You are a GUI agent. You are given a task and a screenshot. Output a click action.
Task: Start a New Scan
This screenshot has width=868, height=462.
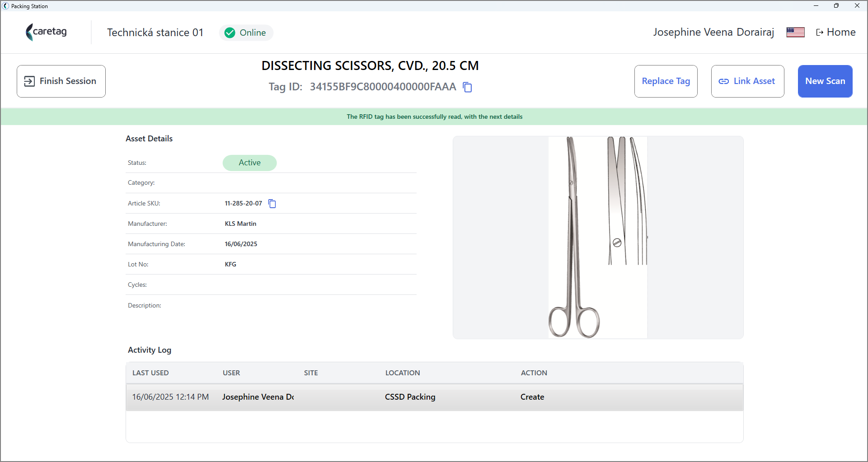825,81
